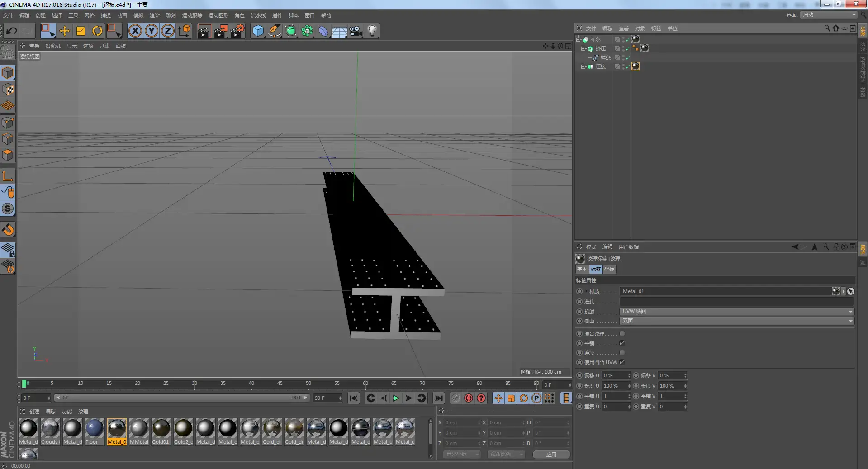Select the Scale tool
The width and height of the screenshot is (868, 469).
[81, 31]
